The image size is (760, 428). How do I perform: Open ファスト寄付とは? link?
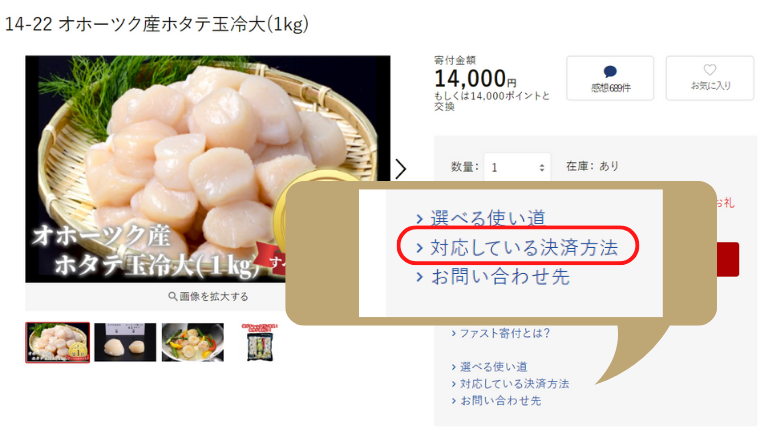(x=501, y=333)
